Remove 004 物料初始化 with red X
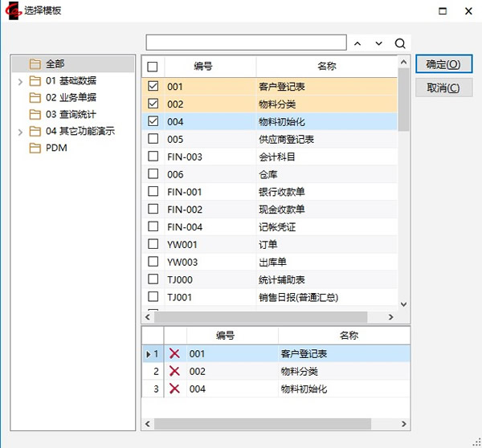This screenshot has width=482, height=448. click(x=174, y=389)
